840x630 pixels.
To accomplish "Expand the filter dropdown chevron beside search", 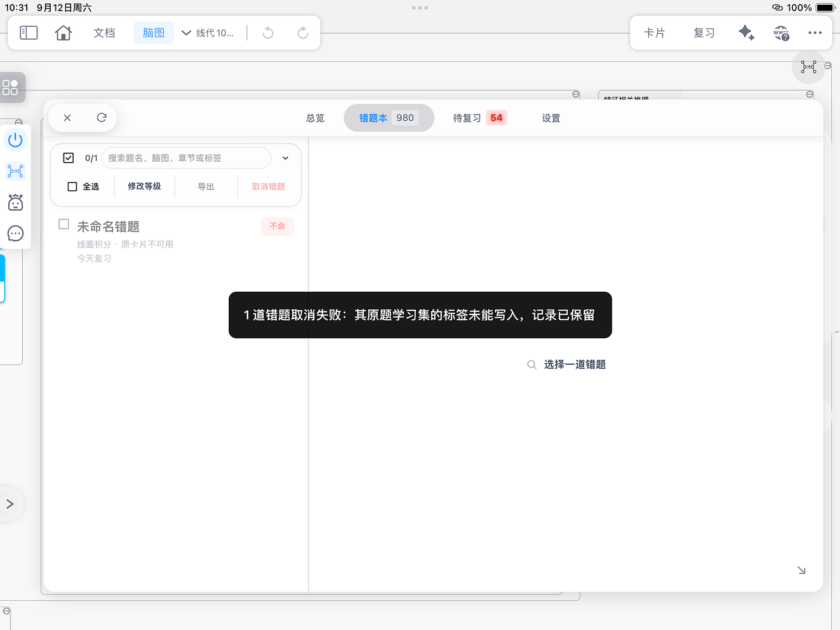I will pos(286,158).
